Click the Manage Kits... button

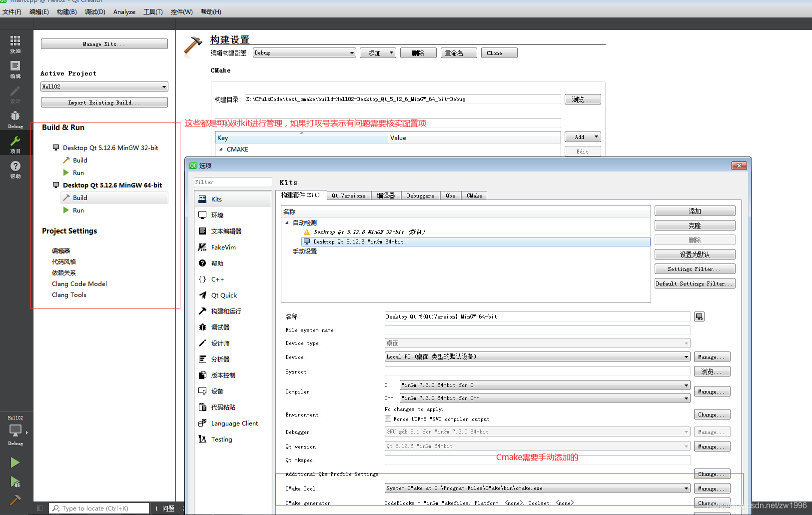point(104,44)
